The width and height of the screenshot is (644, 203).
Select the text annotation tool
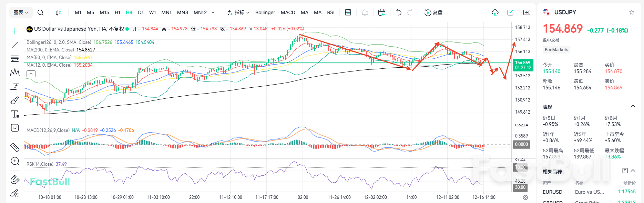pos(15,114)
